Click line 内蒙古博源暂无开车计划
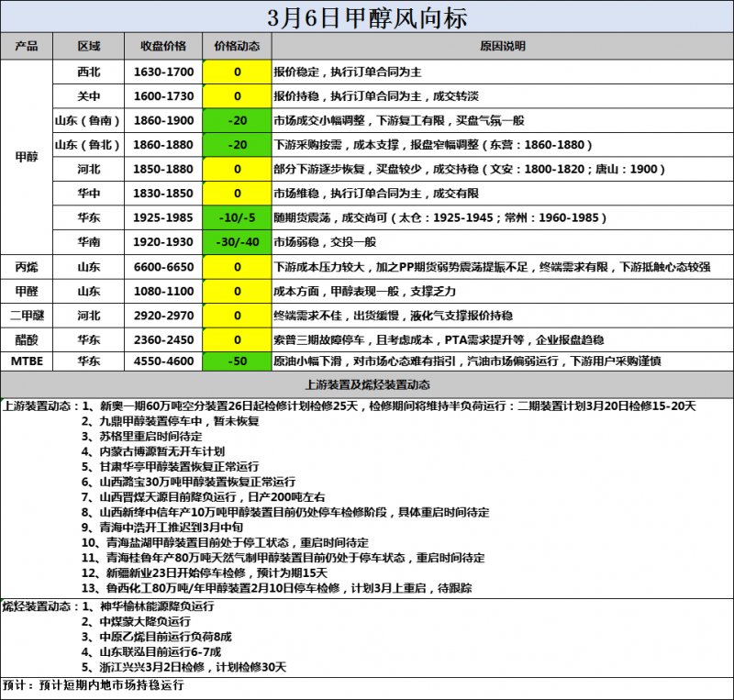This screenshot has height=700, width=734. point(153,451)
